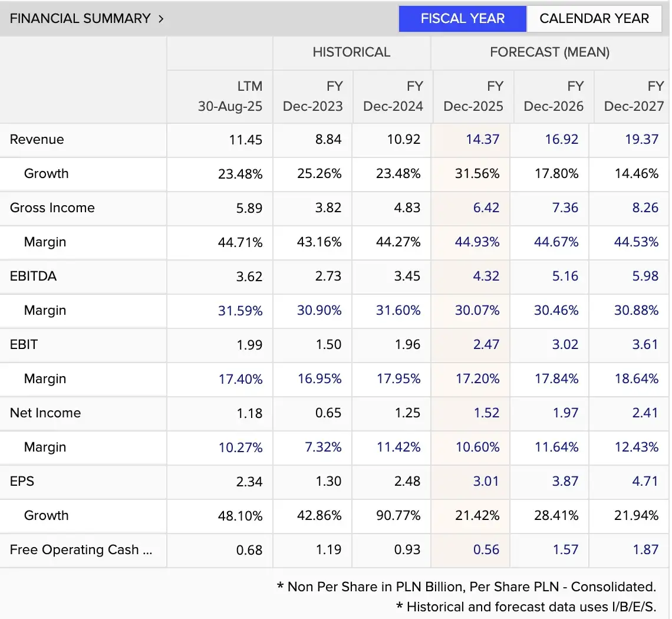Click the FY Dec-2026 column header
Viewport: 672px width, 619px height.
554,96
